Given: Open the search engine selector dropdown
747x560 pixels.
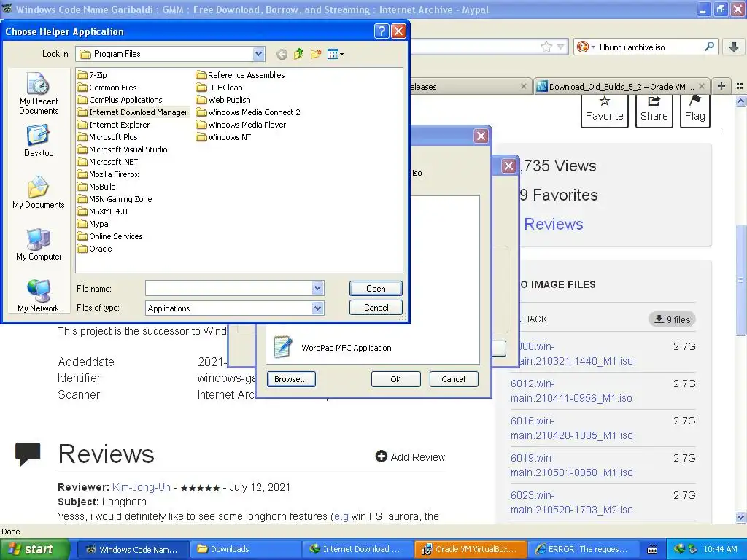Looking at the screenshot, I should [586, 47].
